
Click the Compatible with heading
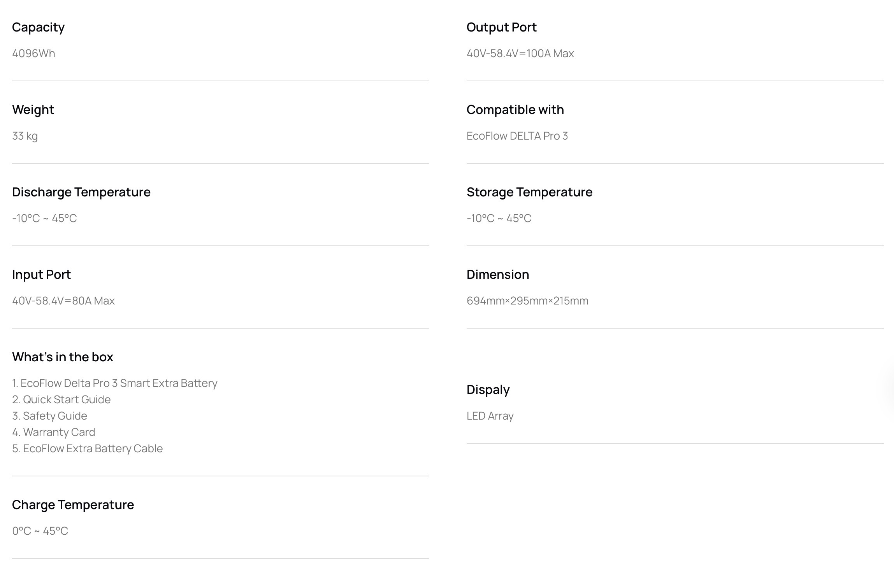[515, 110]
